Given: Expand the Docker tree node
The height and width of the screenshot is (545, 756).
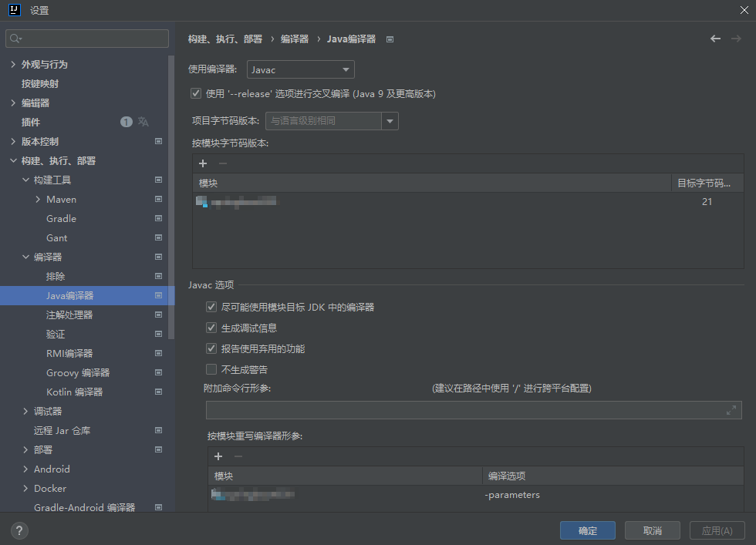Looking at the screenshot, I should 25,488.
